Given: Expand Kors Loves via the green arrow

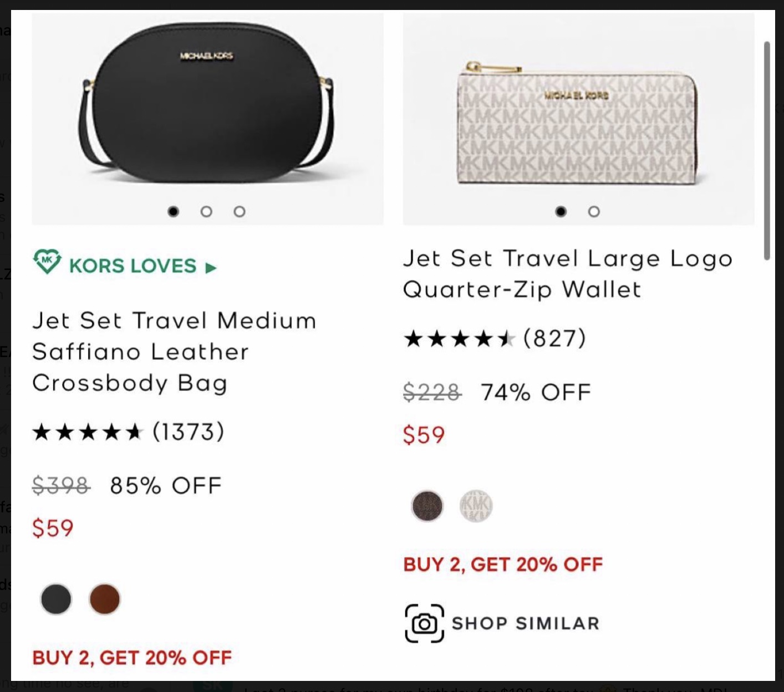Looking at the screenshot, I should click(210, 267).
